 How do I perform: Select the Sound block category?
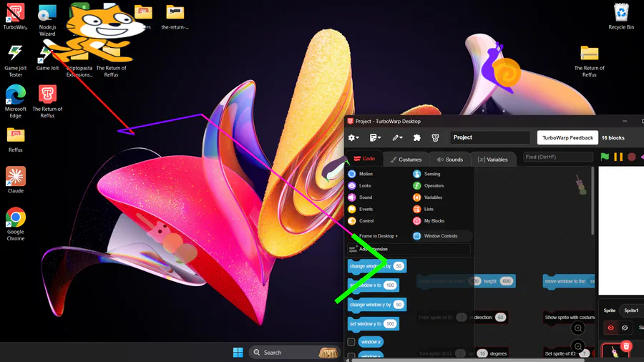coord(360,197)
